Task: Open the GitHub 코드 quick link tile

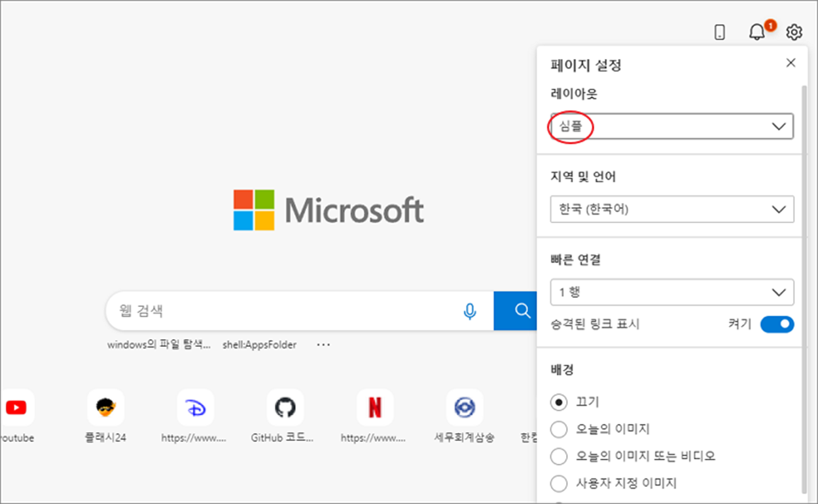Action: (285, 408)
